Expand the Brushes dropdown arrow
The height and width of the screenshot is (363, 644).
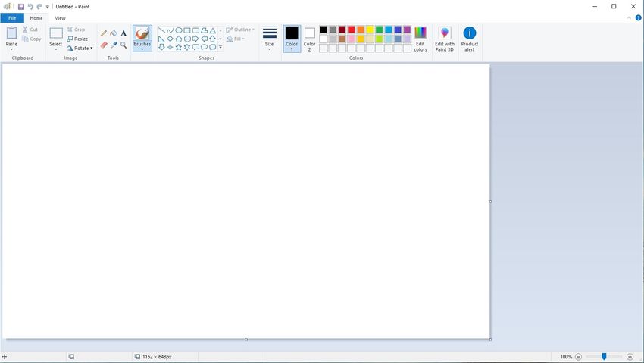coord(142,49)
